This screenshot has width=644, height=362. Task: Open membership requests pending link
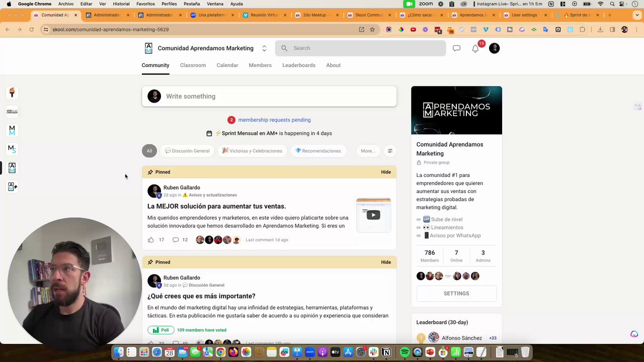pyautogui.click(x=274, y=120)
